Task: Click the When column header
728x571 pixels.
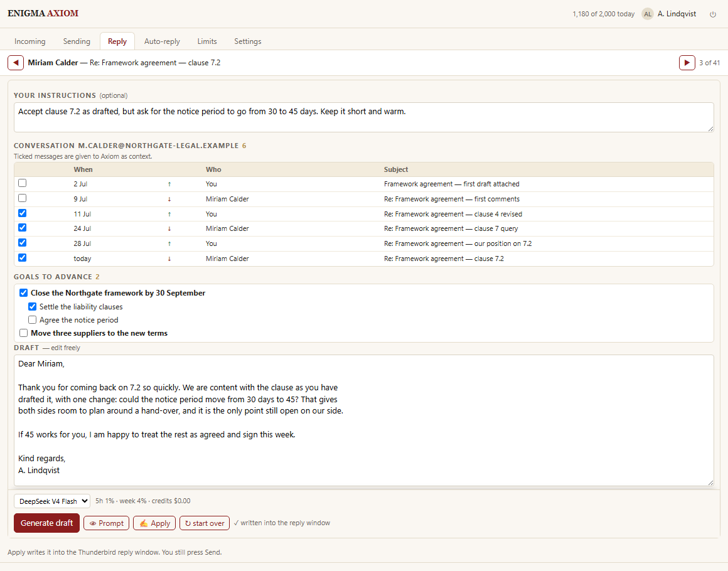Action: coord(83,169)
